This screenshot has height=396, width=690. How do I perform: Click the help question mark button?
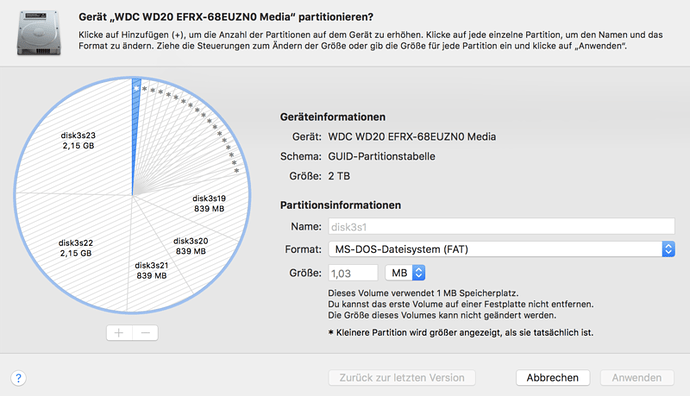[x=18, y=378]
